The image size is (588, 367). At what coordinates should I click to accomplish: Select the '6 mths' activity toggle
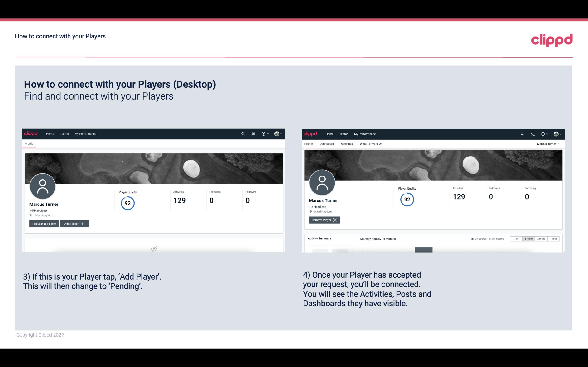click(x=528, y=238)
